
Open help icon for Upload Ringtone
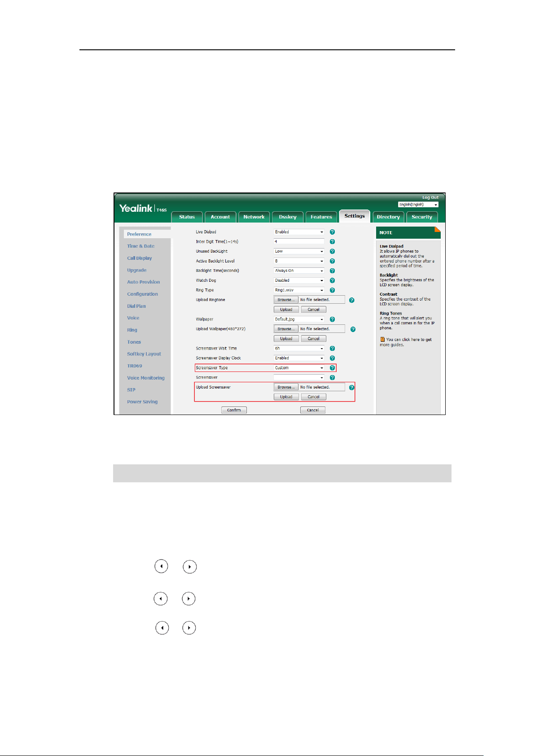coord(351,300)
